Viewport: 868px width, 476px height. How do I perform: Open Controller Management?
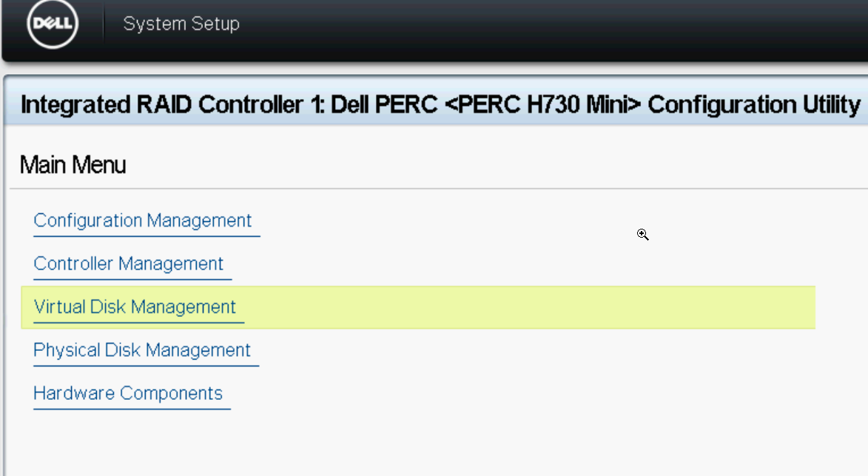(129, 264)
